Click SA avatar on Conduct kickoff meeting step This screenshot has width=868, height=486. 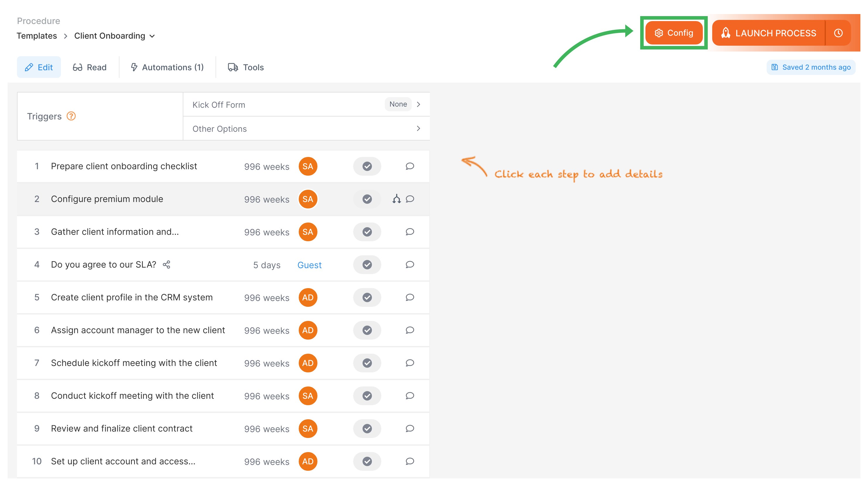coord(308,396)
